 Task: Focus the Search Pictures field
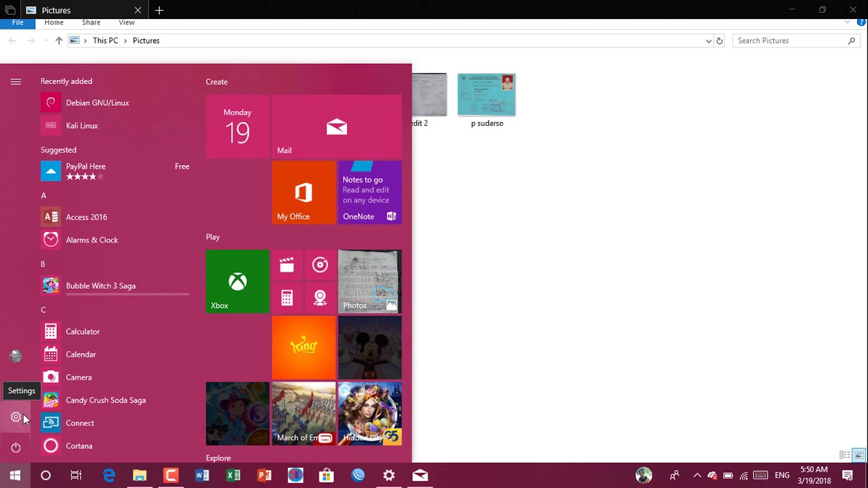tap(797, 41)
